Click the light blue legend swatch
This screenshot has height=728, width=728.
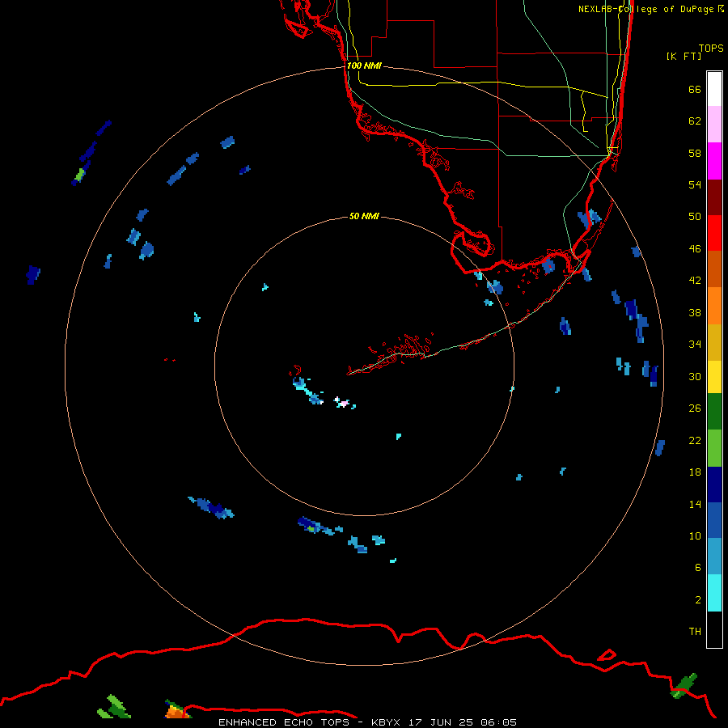(714, 557)
